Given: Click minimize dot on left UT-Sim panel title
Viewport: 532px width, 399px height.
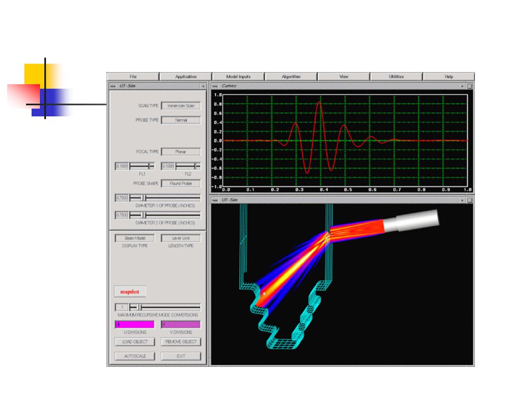Looking at the screenshot, I should pos(203,86).
